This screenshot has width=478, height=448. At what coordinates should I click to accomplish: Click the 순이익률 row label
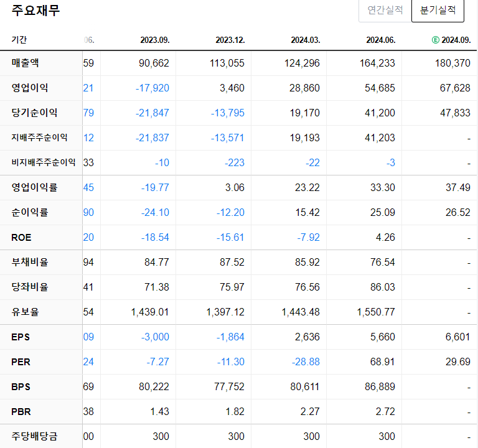click(30, 212)
